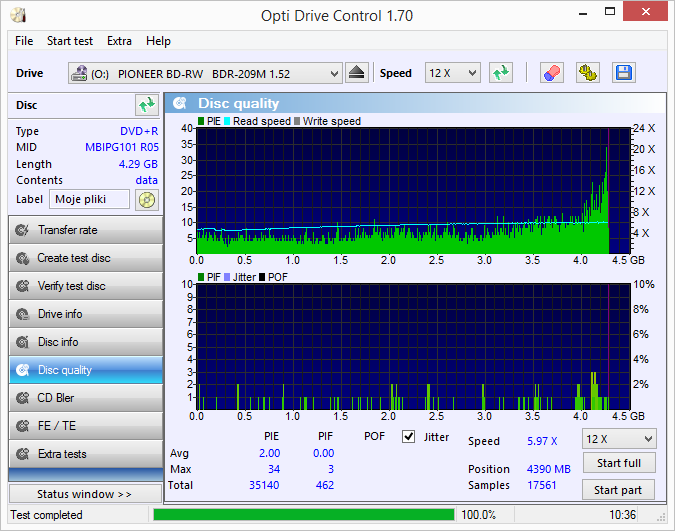Click the Opti Drive Control app icon in title bar
The width and height of the screenshot is (675, 531).
click(18, 16)
